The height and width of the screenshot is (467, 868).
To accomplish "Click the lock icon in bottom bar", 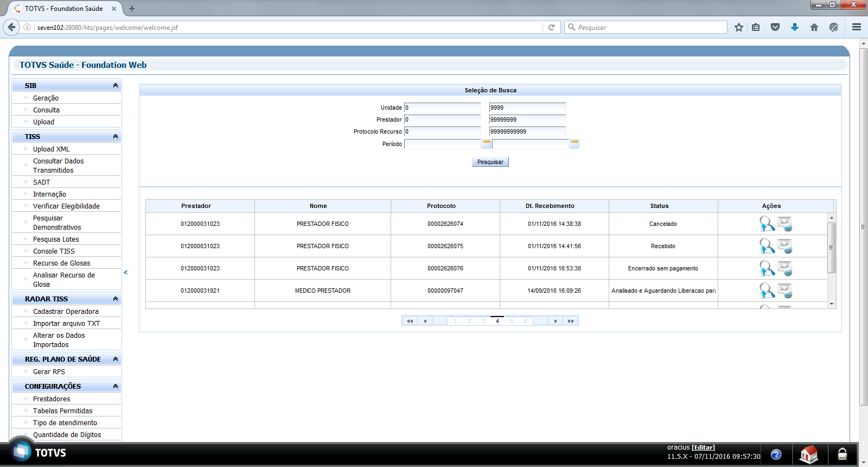I will [843, 454].
